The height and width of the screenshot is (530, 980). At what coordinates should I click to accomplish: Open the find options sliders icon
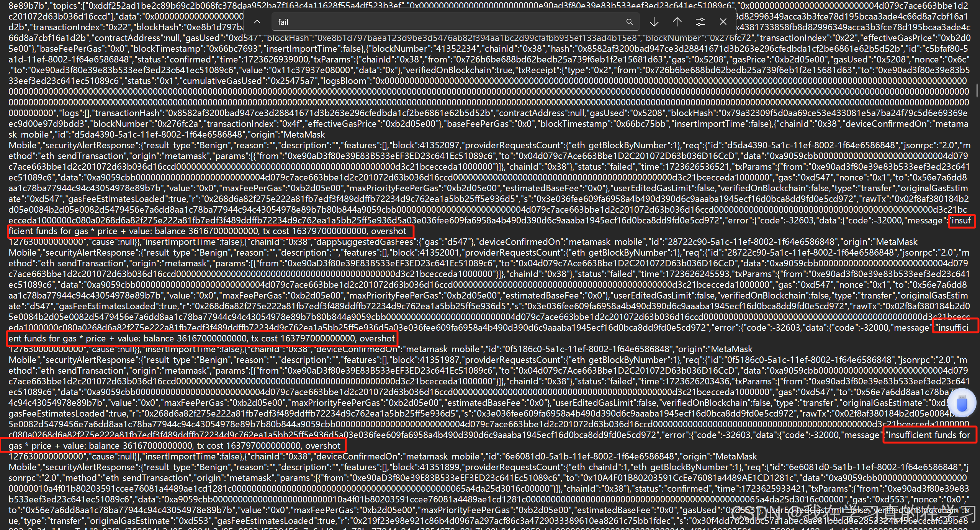coord(700,22)
